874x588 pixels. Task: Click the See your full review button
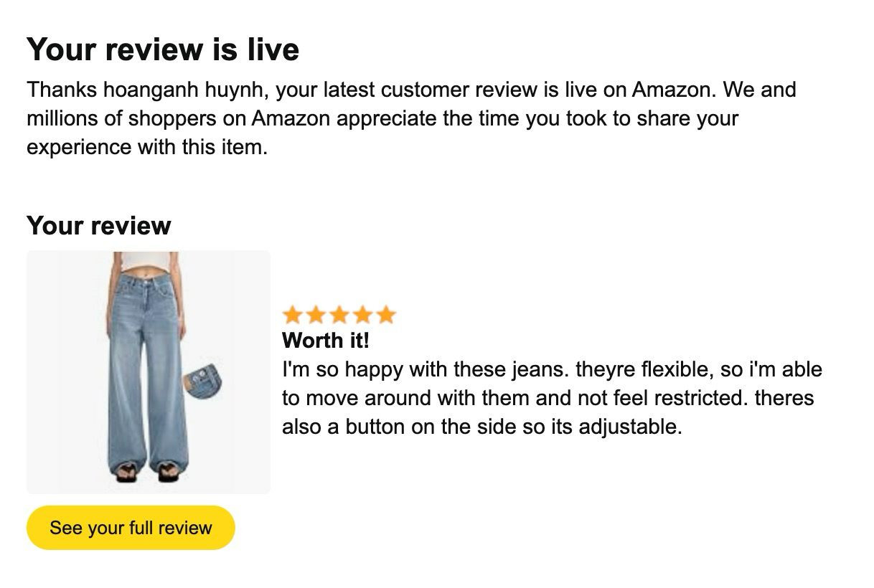tap(131, 528)
